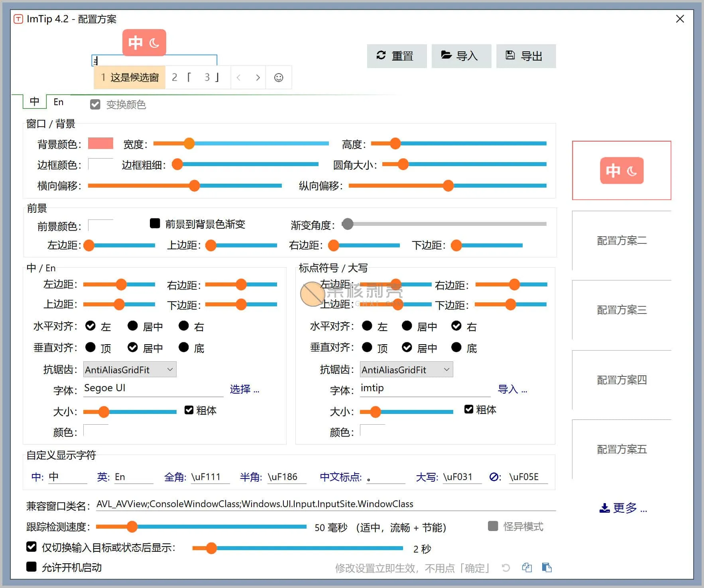
Task: Switch to the En tab
Action: coord(58,102)
